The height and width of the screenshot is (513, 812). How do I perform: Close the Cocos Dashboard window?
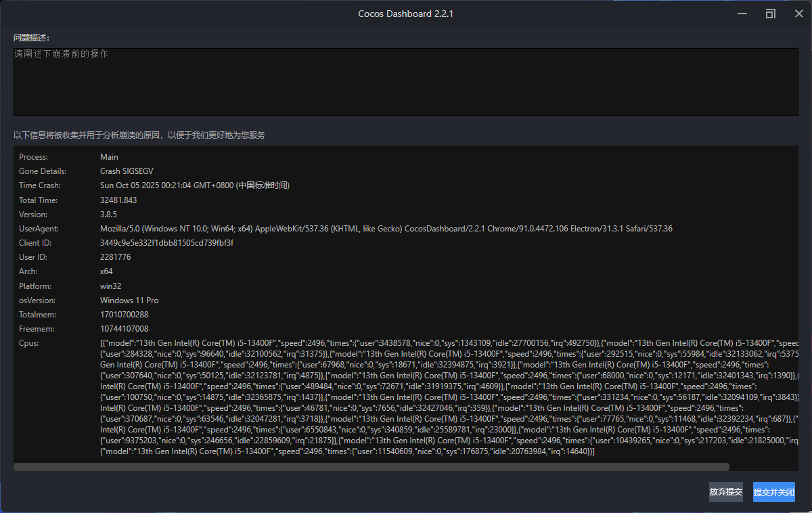798,14
